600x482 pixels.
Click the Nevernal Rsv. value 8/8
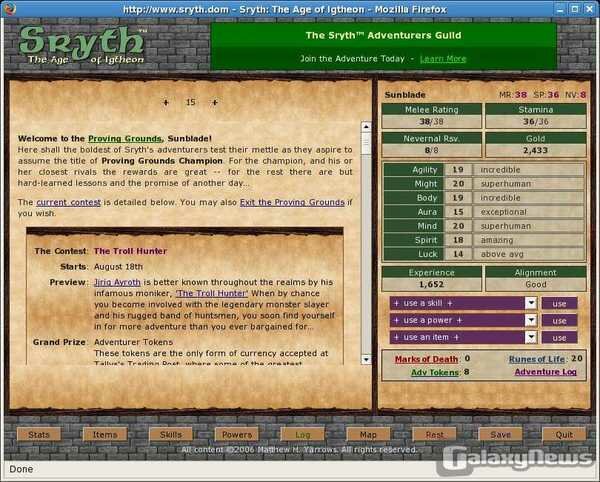click(432, 150)
